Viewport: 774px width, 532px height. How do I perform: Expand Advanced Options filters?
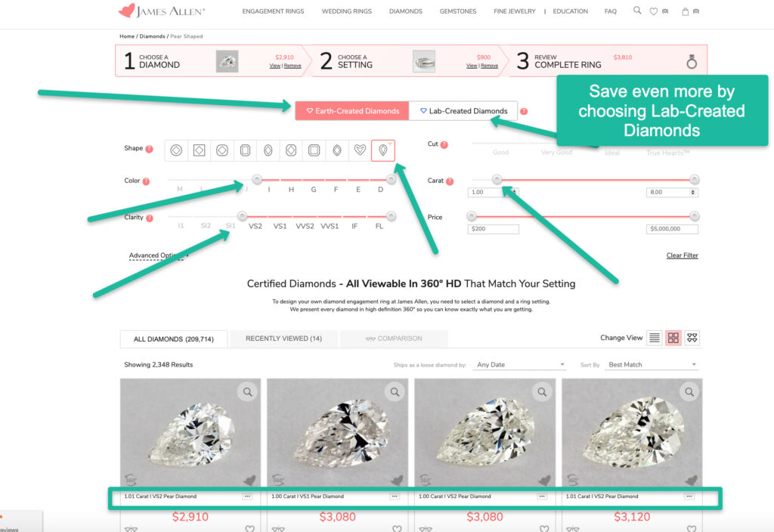click(x=156, y=255)
